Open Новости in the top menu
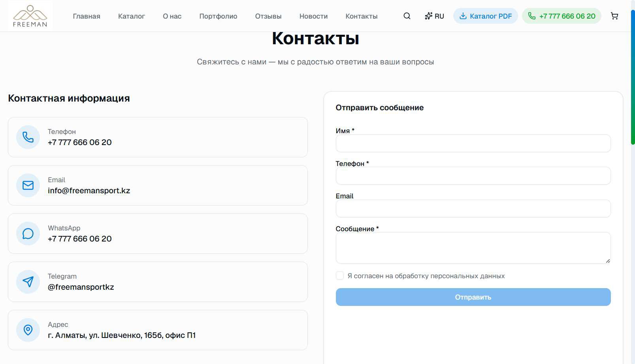635x364 pixels. [x=313, y=16]
